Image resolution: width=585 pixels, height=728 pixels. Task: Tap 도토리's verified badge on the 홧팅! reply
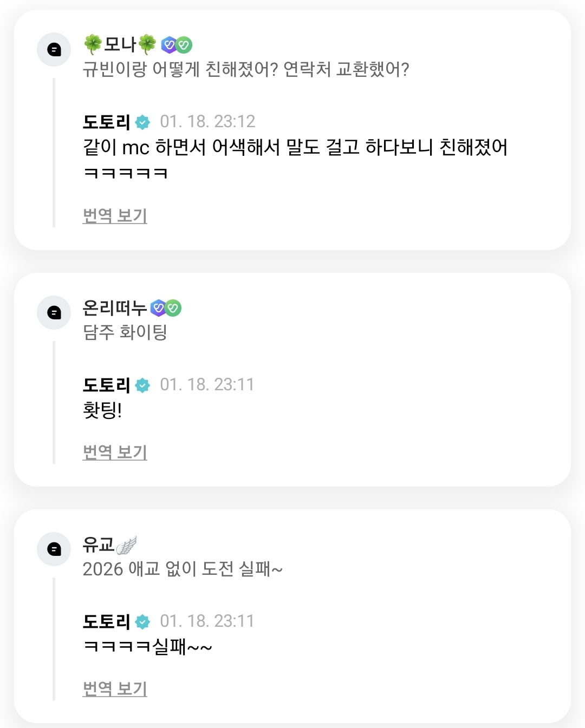click(x=142, y=385)
